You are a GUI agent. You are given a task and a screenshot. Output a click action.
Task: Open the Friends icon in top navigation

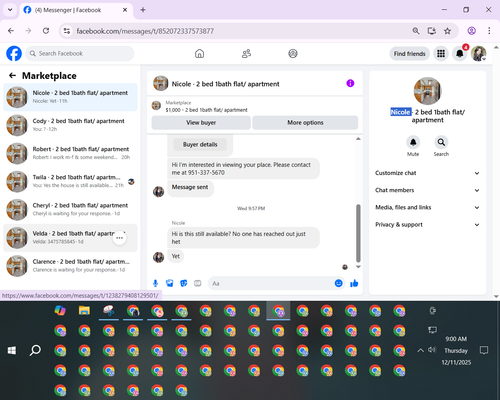pyautogui.click(x=246, y=53)
